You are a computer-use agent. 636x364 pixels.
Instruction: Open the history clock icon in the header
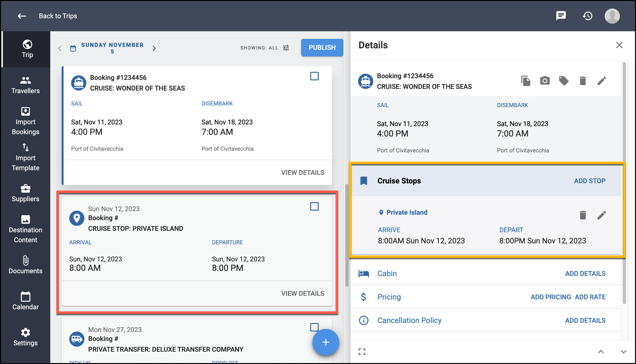point(587,16)
